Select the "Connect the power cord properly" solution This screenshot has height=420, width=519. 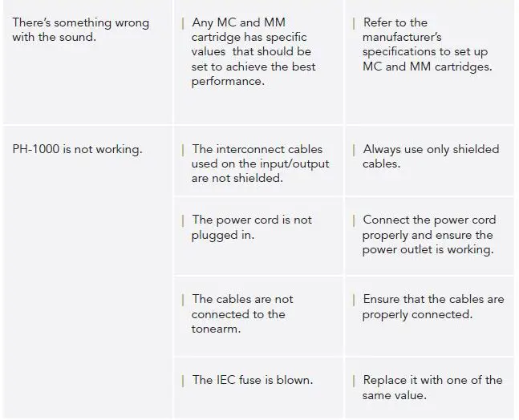(429, 235)
